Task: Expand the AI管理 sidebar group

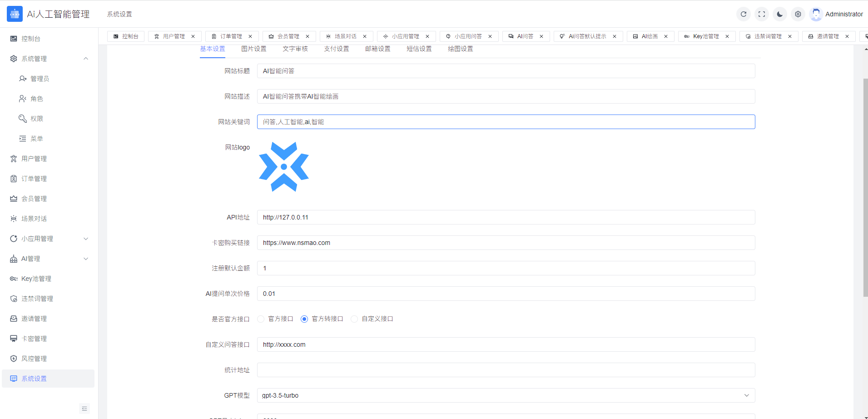Action: tap(49, 259)
